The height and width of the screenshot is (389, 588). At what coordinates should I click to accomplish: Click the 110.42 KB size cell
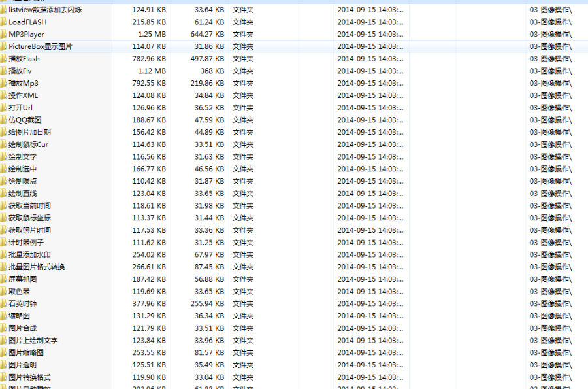tap(149, 181)
